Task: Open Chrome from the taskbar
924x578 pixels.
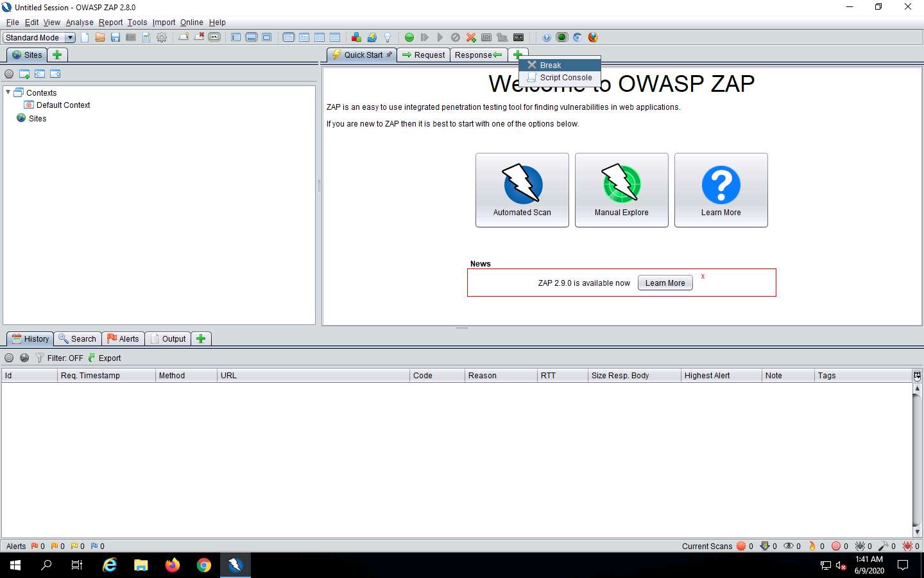Action: click(204, 565)
